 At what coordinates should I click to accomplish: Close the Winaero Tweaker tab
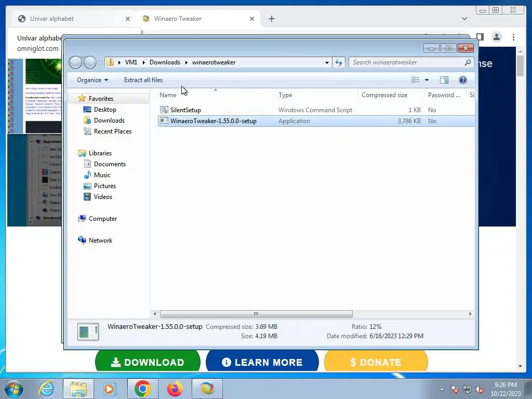(x=252, y=19)
